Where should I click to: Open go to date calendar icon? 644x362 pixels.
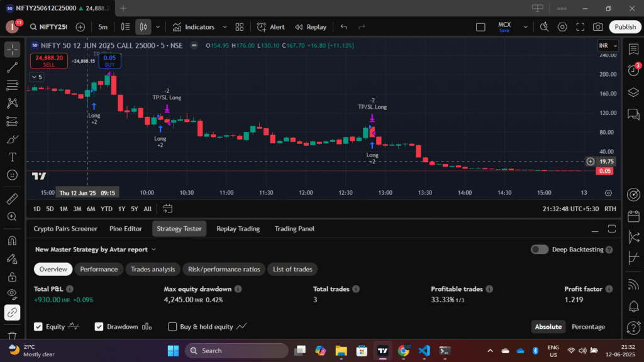[x=167, y=209]
